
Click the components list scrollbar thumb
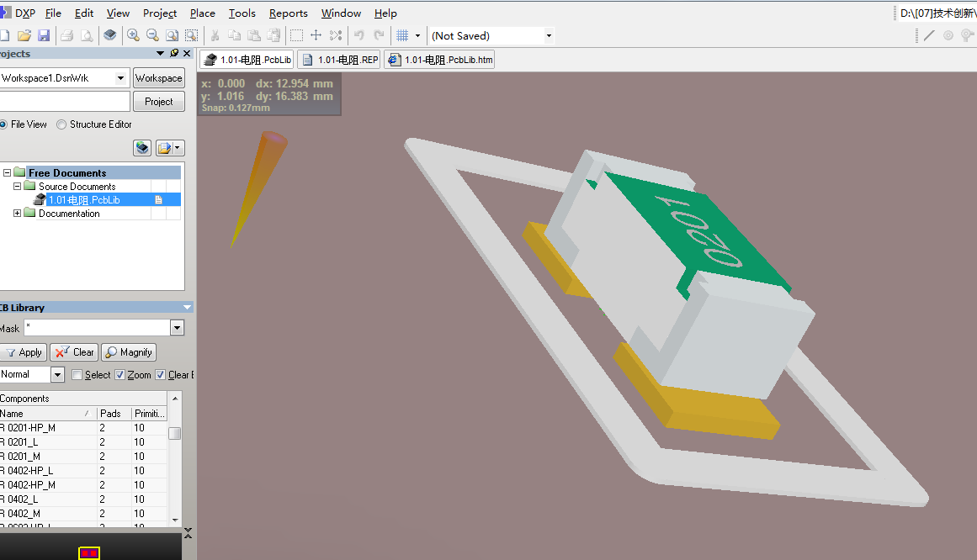point(175,434)
